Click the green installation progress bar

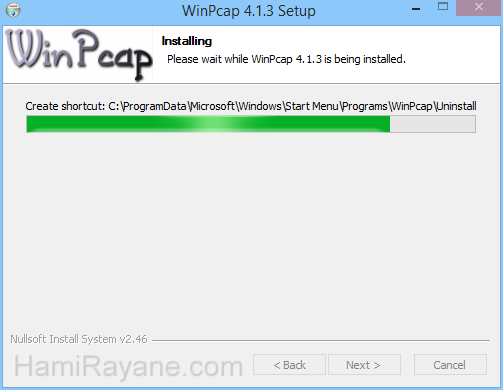(251, 124)
